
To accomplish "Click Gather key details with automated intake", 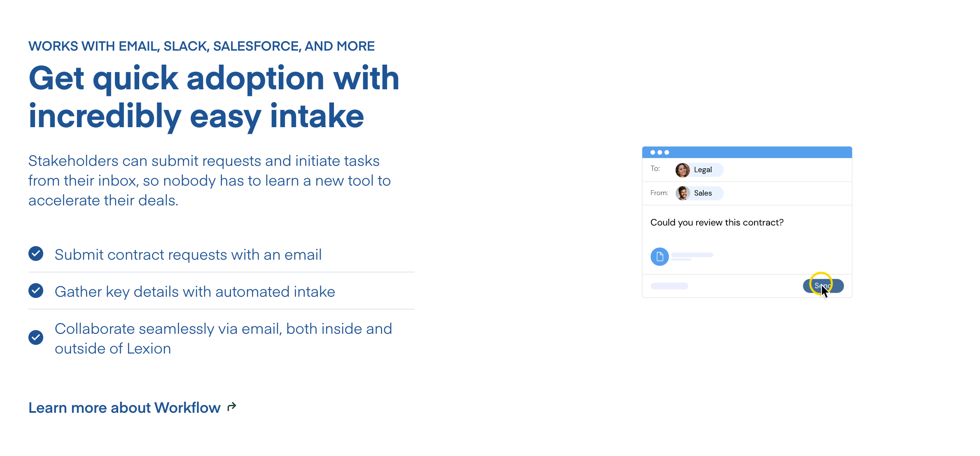I will pos(195,292).
